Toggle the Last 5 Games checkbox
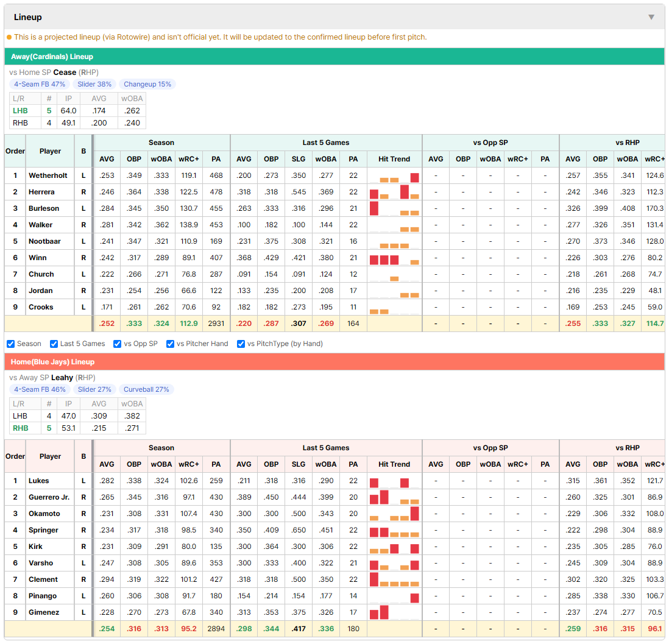The height and width of the screenshot is (644, 669). pos(54,344)
